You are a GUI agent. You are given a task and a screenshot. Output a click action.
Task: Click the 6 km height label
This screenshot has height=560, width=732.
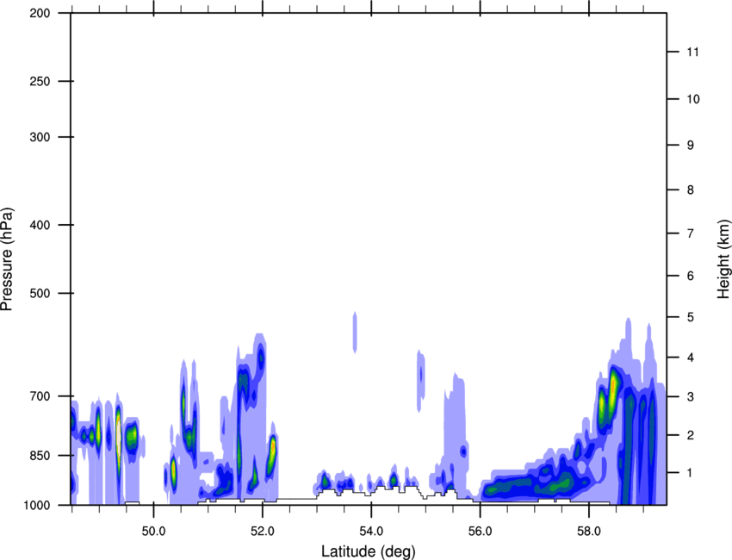pyautogui.click(x=691, y=276)
